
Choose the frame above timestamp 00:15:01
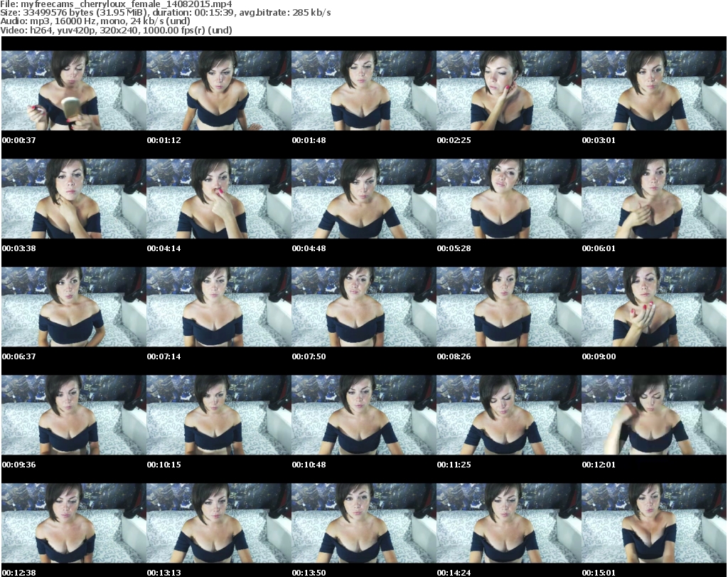point(654,523)
